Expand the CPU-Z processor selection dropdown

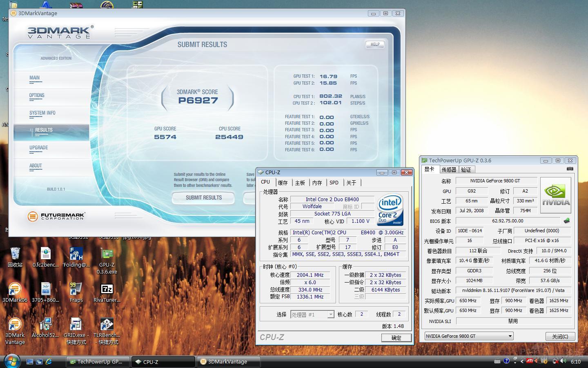click(x=330, y=314)
